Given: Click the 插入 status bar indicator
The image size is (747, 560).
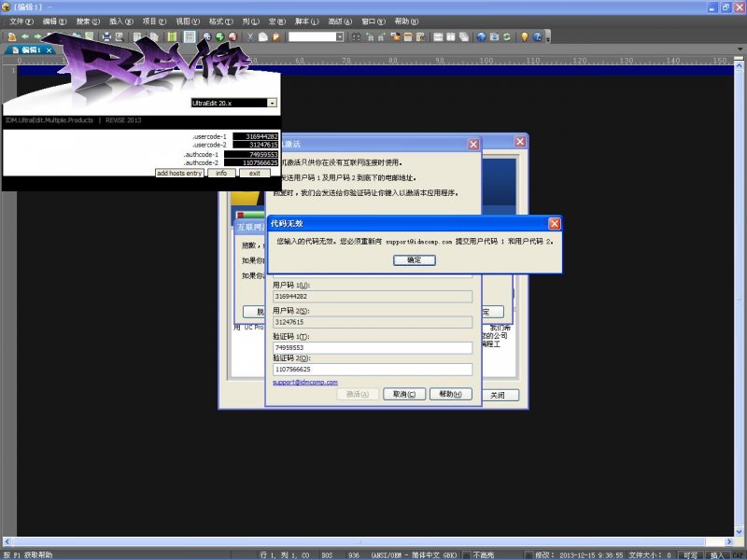Looking at the screenshot, I should click(x=717, y=555).
